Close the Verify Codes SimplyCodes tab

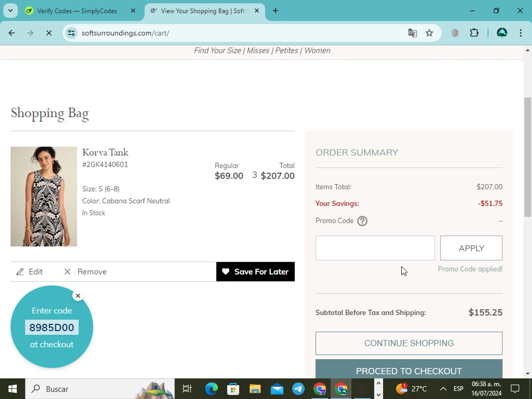point(133,11)
